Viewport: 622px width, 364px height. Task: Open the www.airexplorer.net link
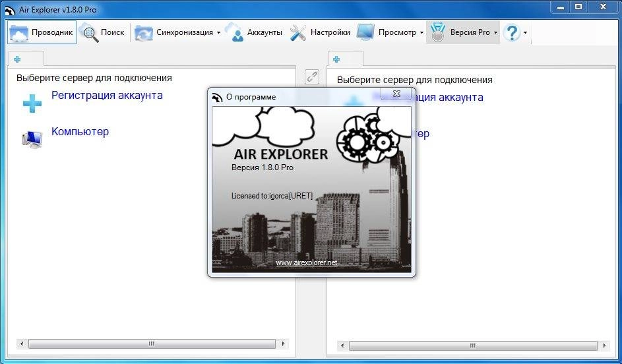pos(307,262)
